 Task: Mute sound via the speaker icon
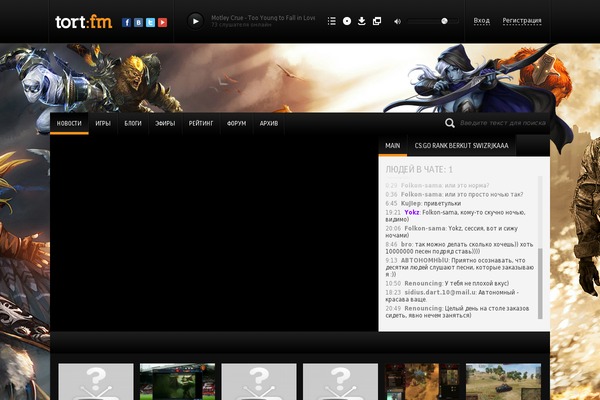point(398,21)
